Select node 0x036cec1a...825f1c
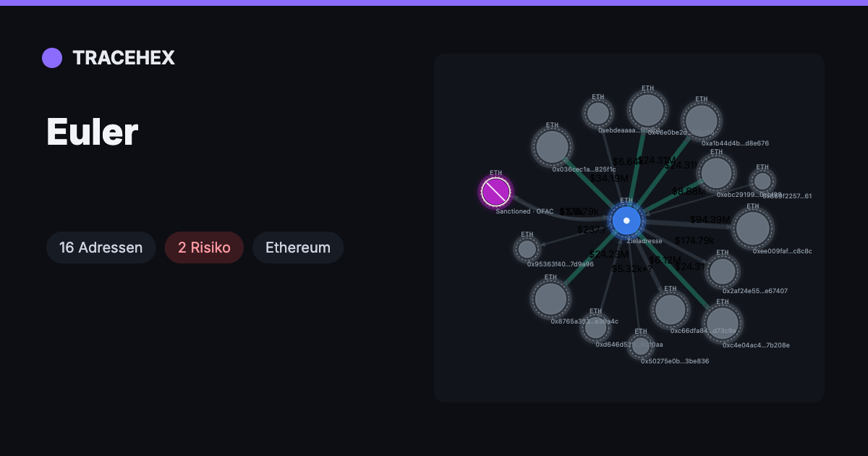Screen dimensions: 868x456 (553, 146)
